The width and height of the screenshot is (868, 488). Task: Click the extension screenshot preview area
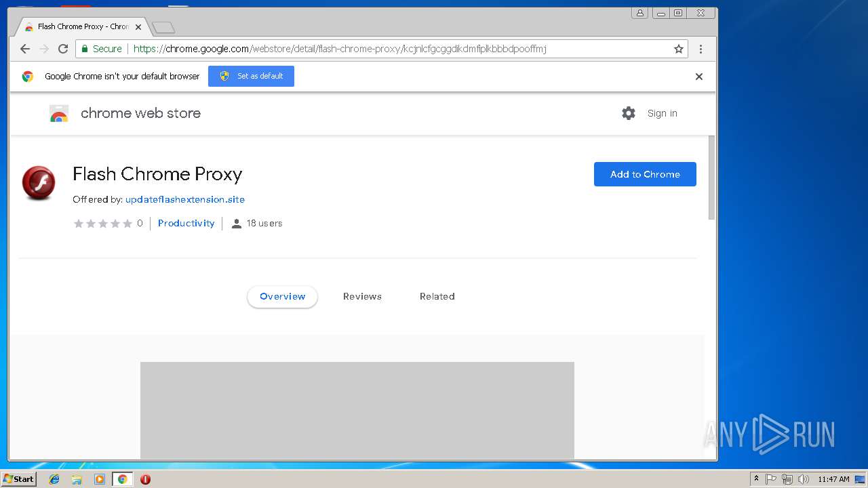(x=357, y=410)
